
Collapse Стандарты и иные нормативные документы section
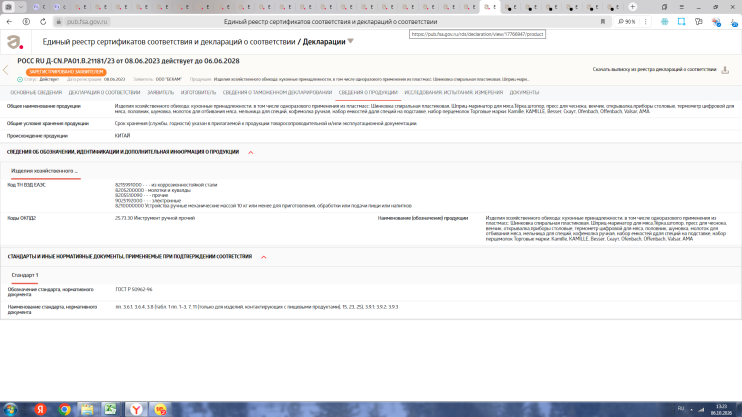coord(264,257)
